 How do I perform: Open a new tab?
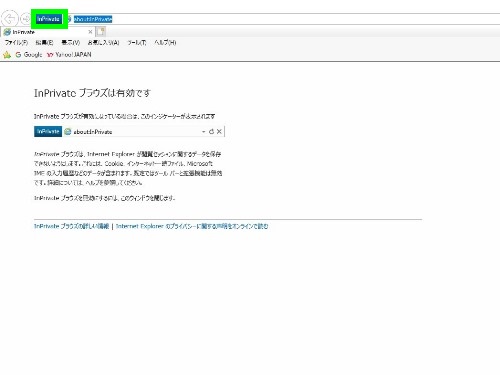(x=101, y=32)
